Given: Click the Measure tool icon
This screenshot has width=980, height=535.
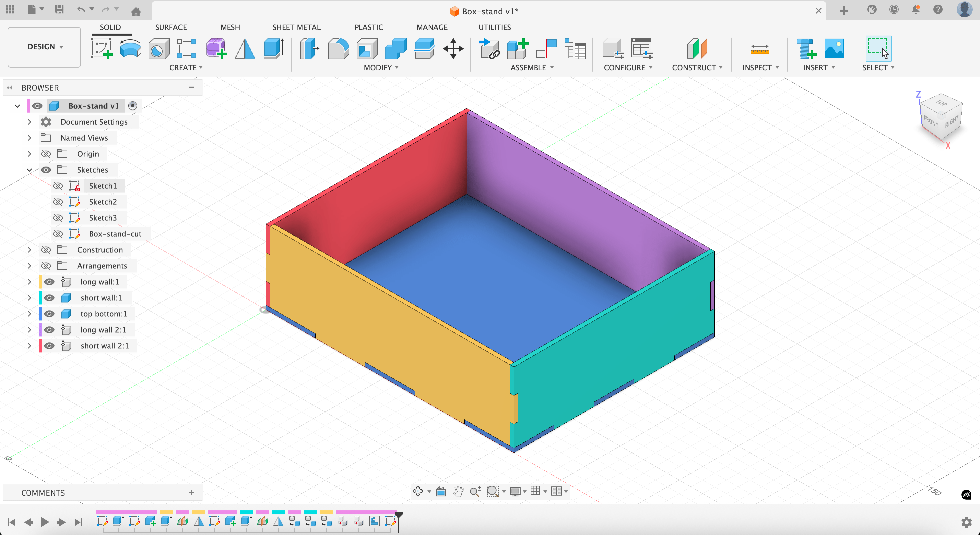Looking at the screenshot, I should pos(759,48).
